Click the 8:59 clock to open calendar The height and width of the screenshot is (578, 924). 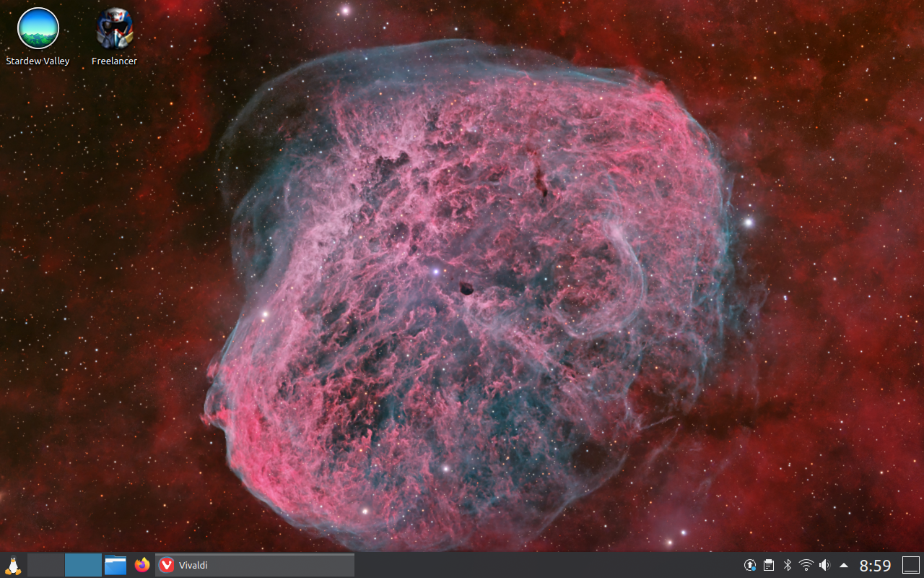tap(875, 565)
